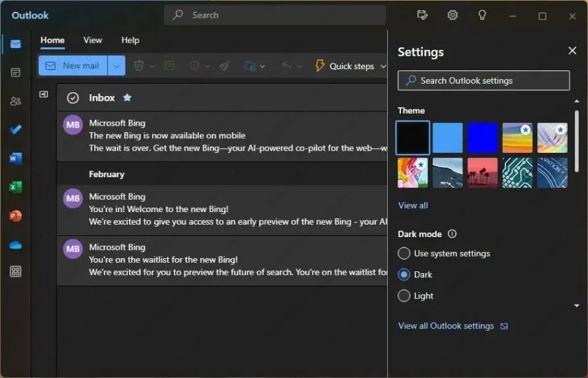Select the unicorn cartoon theme thumbnail
Viewport: 588px width, 378px height.
tap(412, 173)
